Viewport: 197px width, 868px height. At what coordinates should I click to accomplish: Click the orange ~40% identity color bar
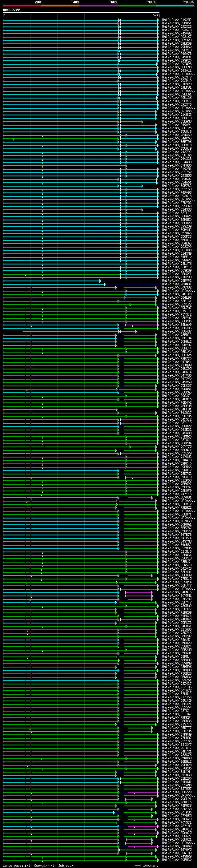pyautogui.click(x=60, y=6)
